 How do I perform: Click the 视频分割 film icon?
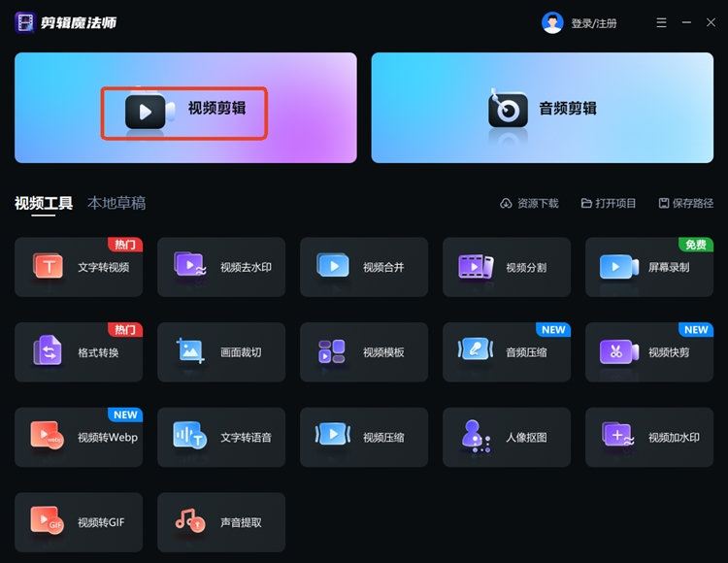click(476, 267)
